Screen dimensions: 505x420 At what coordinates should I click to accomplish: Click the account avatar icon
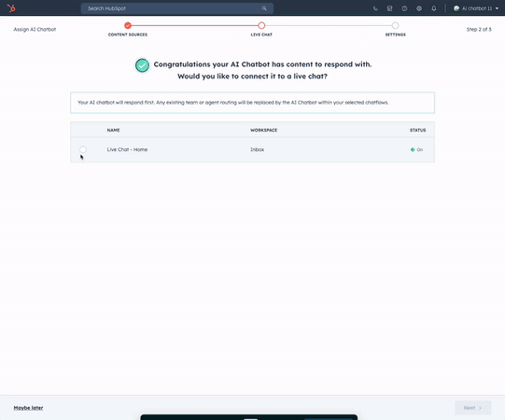point(456,8)
